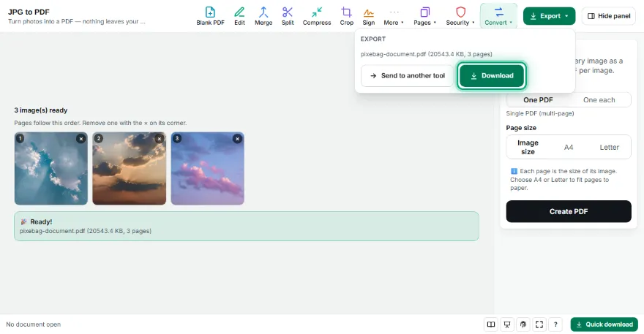Set page size to A4
Viewport: 644px width, 334px height.
click(569, 148)
